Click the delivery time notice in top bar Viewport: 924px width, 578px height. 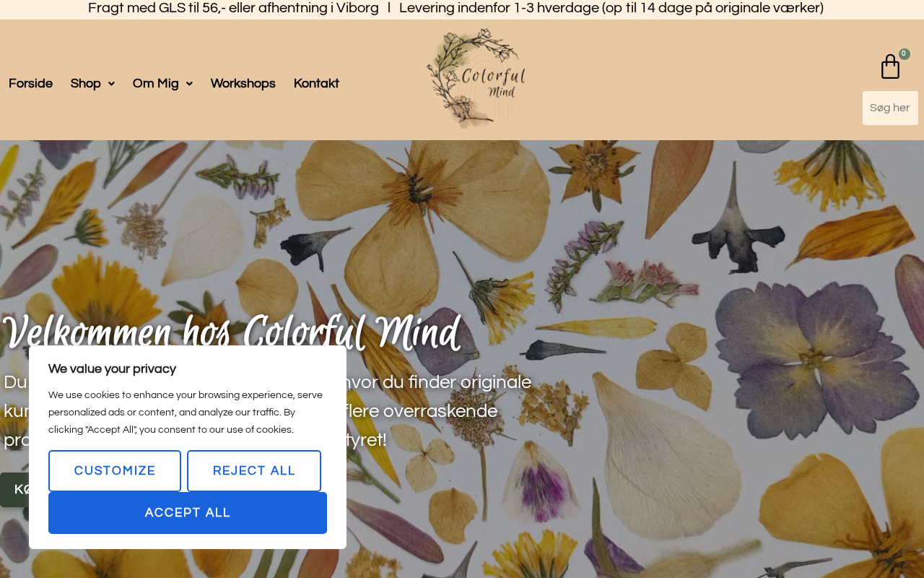(x=611, y=8)
